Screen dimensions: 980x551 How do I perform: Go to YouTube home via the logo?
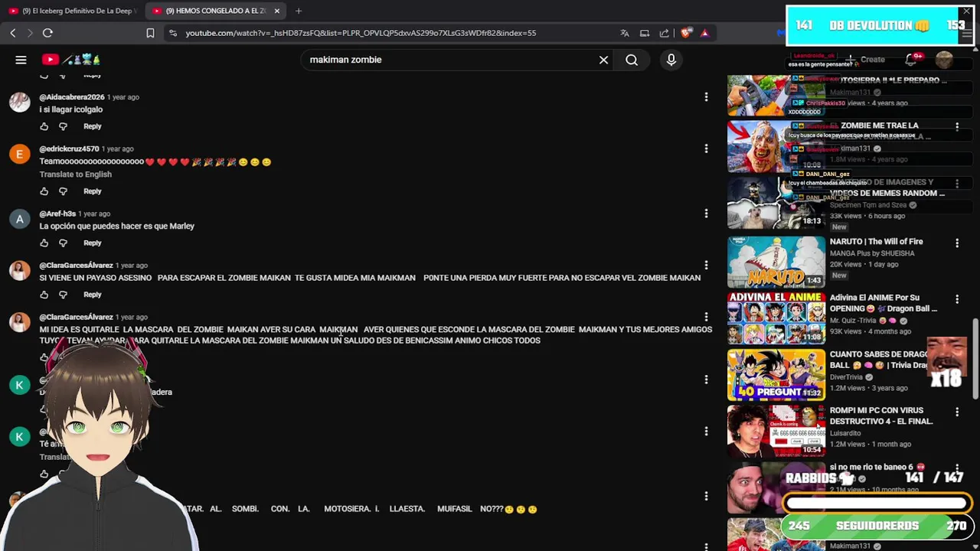71,60
